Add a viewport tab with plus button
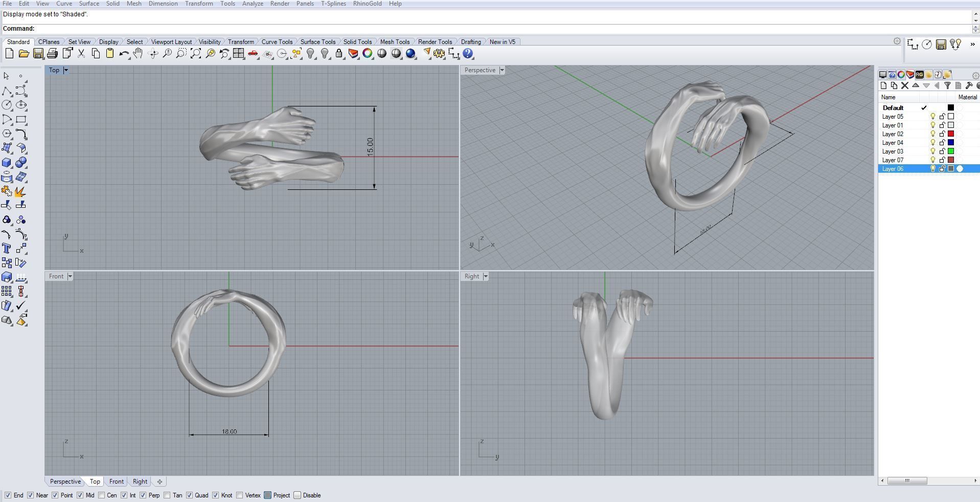 (159, 482)
